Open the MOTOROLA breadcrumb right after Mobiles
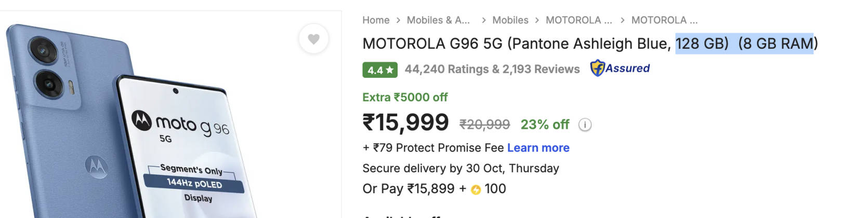The height and width of the screenshot is (218, 868). (x=578, y=20)
